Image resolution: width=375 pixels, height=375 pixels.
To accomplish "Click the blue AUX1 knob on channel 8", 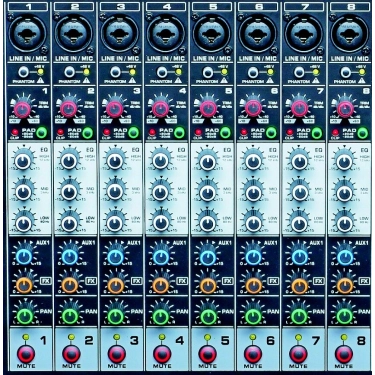I will click(x=345, y=257).
